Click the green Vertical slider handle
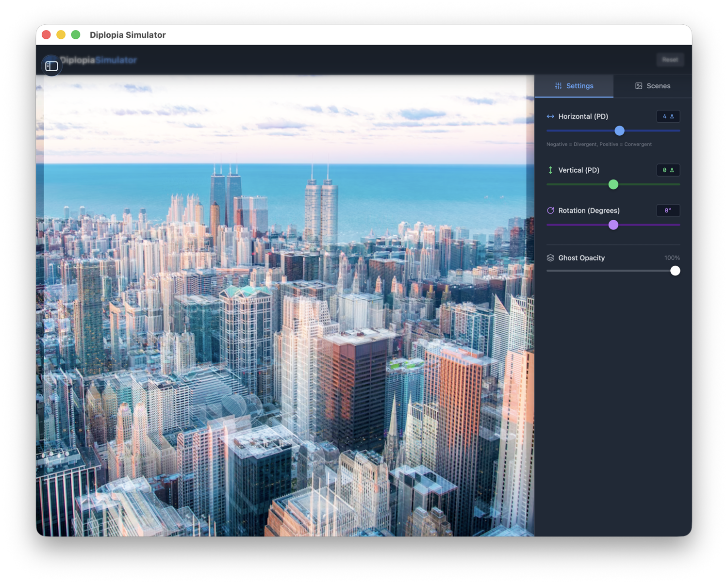 (x=613, y=184)
